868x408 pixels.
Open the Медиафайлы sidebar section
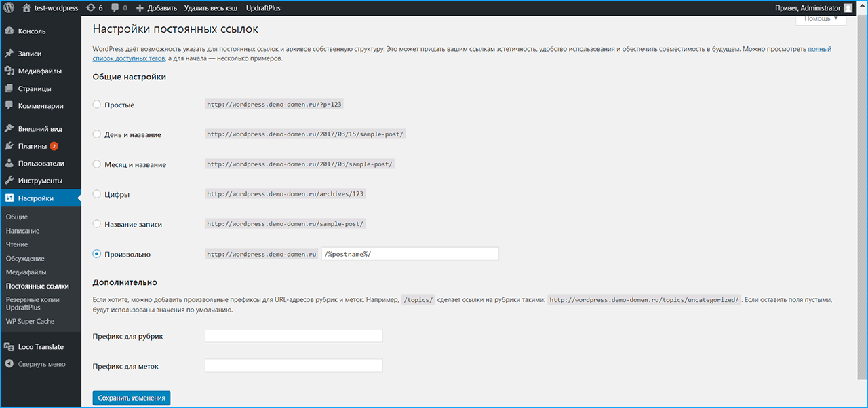coord(39,71)
